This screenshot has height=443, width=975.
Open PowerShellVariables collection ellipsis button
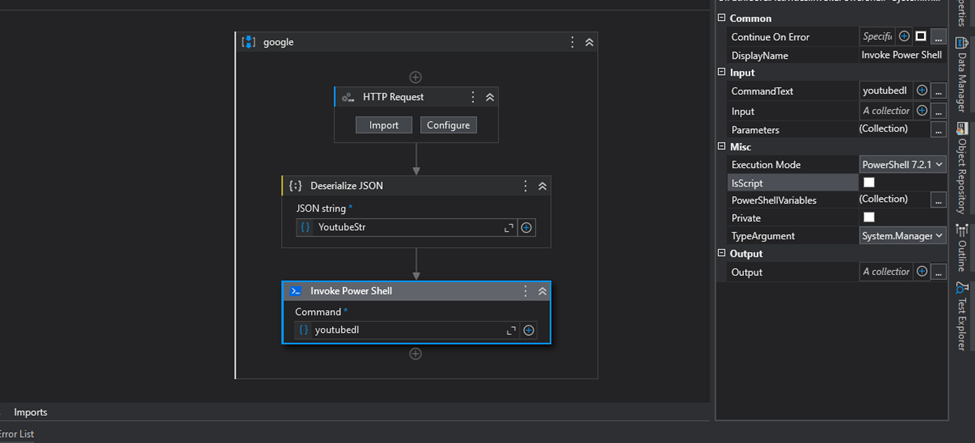(938, 200)
